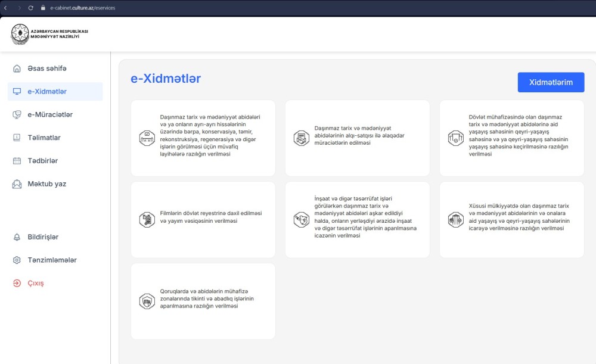The image size is (596, 364).
Task: Click the red Çıxış logout icon
Action: 17,284
